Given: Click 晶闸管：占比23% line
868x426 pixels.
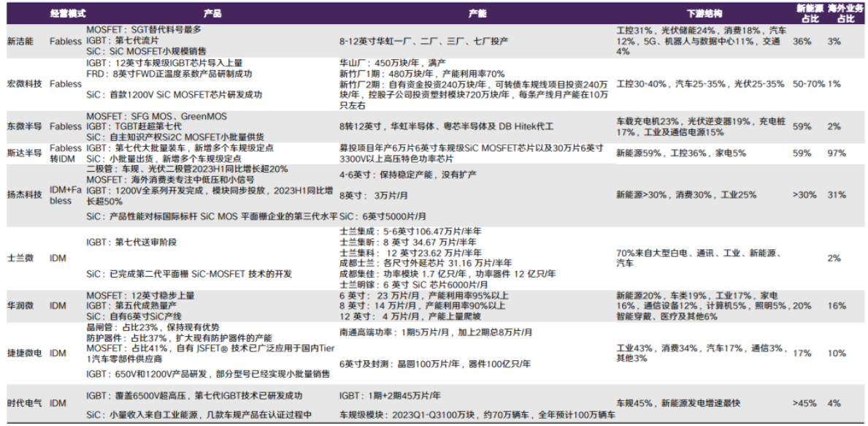Looking at the screenshot, I should 153,327.
